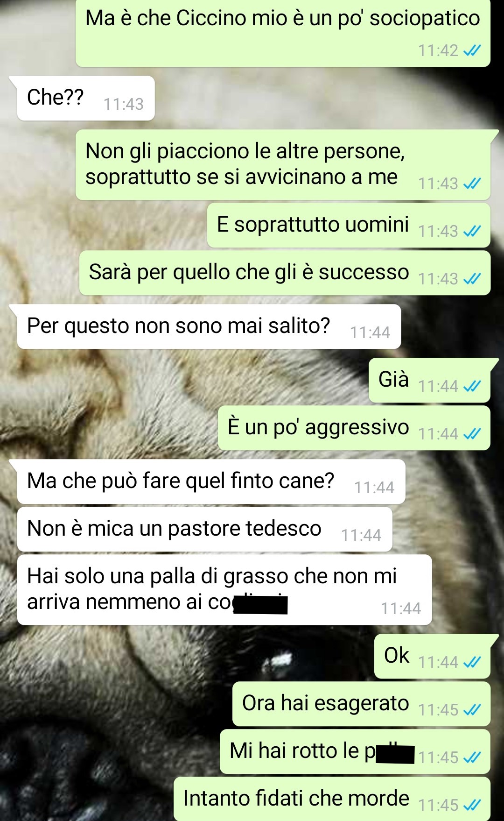Tap double checkmark beside 'E soprattutto uomini'
504x821 pixels.
pos(472,231)
